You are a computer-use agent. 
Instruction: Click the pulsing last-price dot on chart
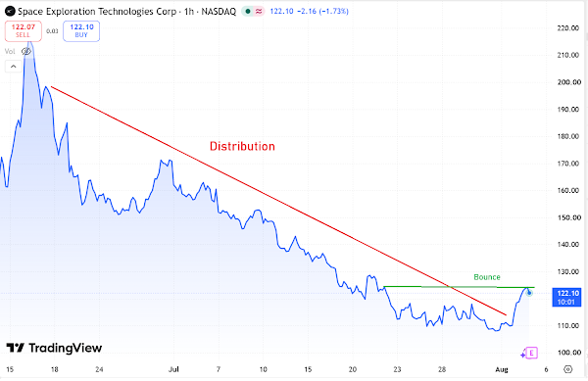tap(529, 292)
